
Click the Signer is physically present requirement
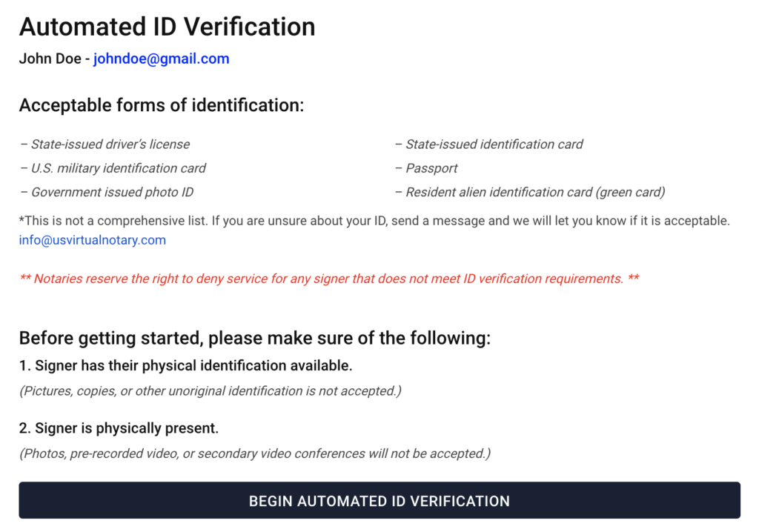119,428
